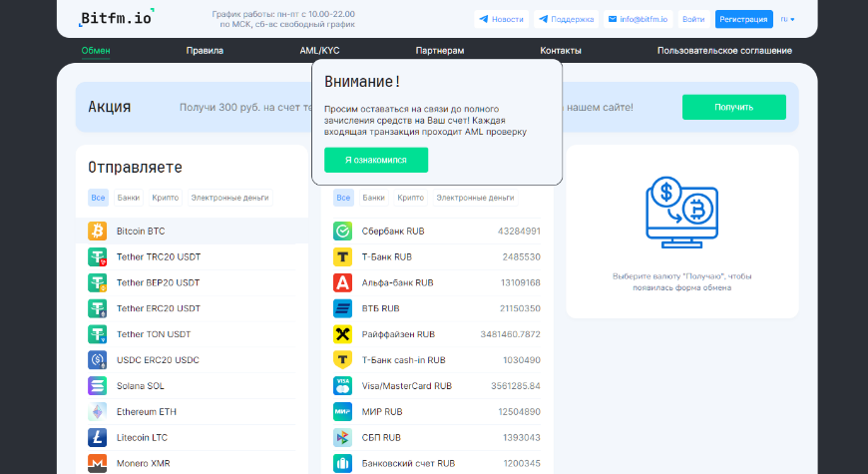Filter receive list by Банки
This screenshot has height=474, width=868.
(x=374, y=198)
